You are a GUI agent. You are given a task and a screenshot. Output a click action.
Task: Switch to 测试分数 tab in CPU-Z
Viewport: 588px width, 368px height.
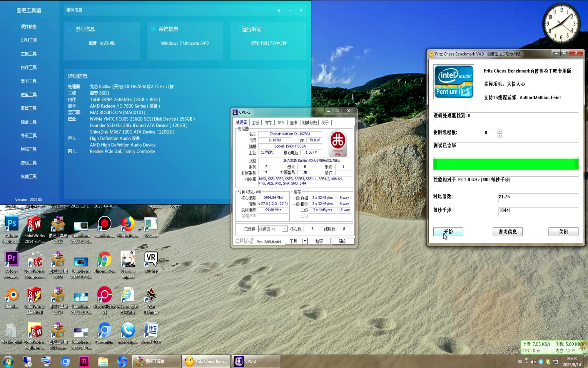pyautogui.click(x=309, y=122)
